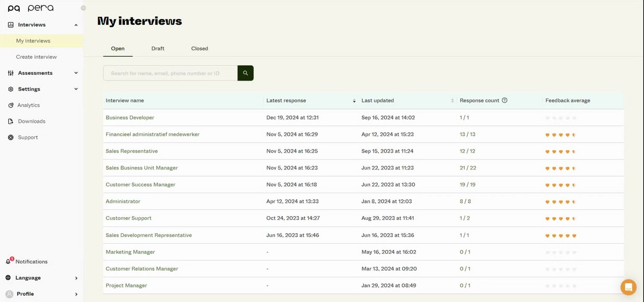Click response count 1 / 2

(x=465, y=218)
